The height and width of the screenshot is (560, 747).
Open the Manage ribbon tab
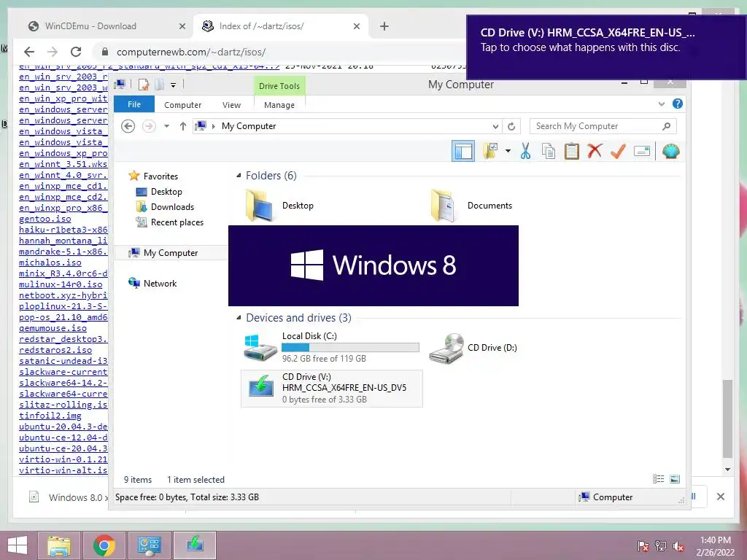coord(279,105)
